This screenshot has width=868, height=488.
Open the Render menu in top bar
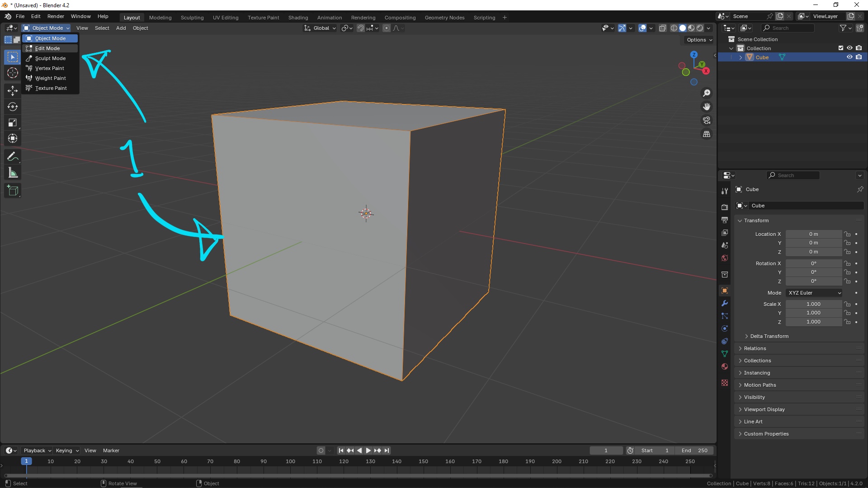pyautogui.click(x=56, y=16)
